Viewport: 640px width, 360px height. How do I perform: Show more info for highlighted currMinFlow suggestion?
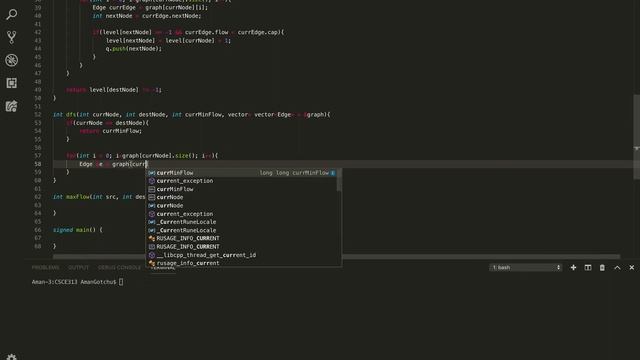pyautogui.click(x=333, y=173)
